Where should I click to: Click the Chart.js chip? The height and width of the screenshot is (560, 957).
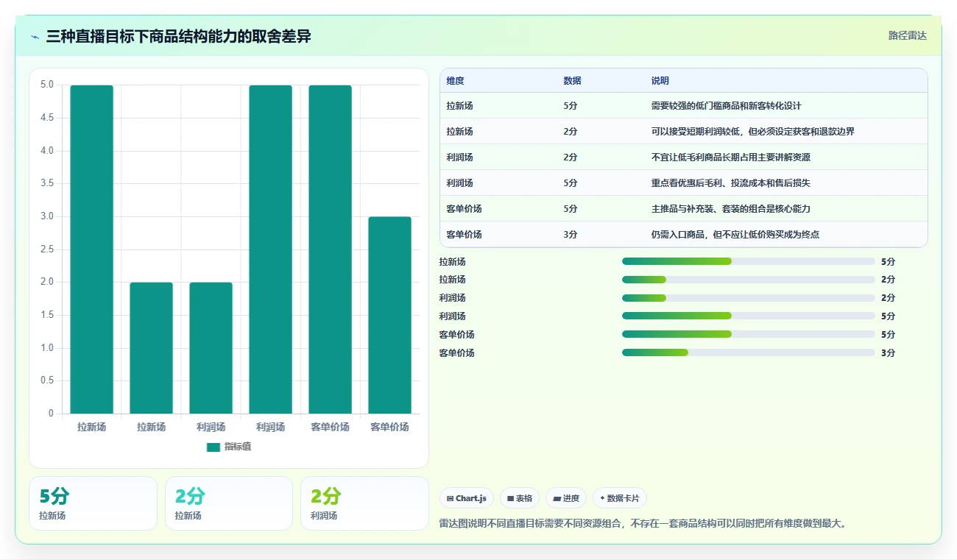point(467,498)
